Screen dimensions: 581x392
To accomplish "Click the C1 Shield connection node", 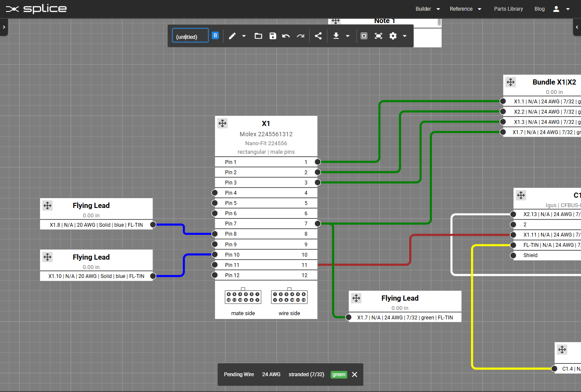I will tap(514, 255).
